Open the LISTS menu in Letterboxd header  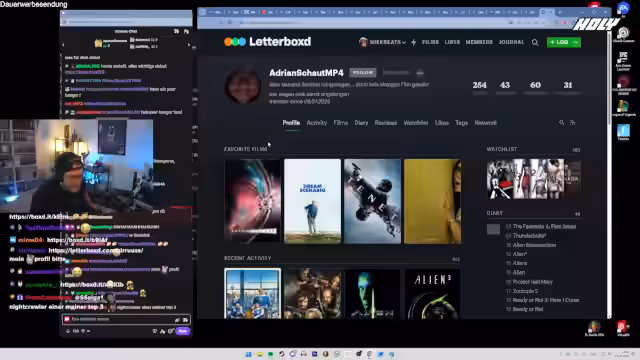click(452, 42)
